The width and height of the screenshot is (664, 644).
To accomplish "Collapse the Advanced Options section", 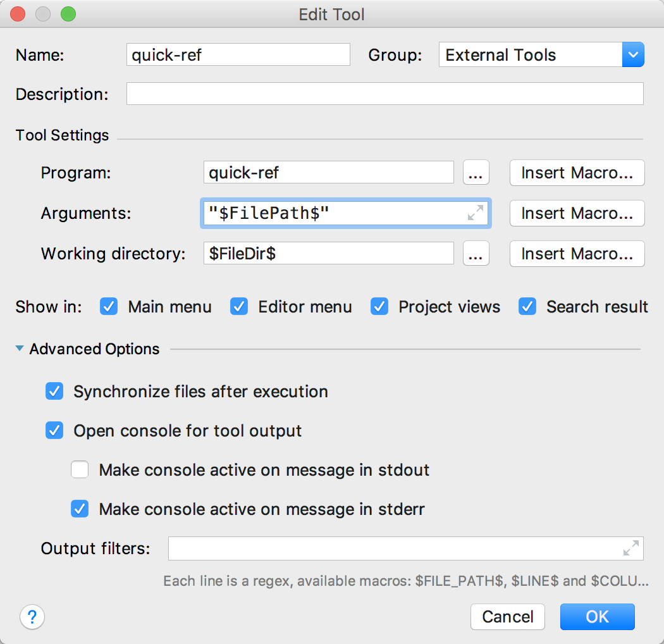I will [20, 349].
